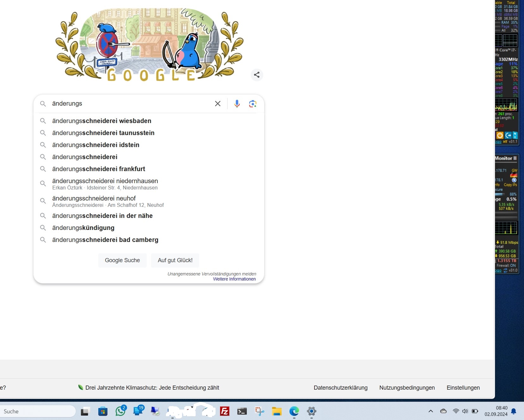Select suggestion änderungsschneiderei frankfurt
The height and width of the screenshot is (420, 524).
[x=149, y=169]
